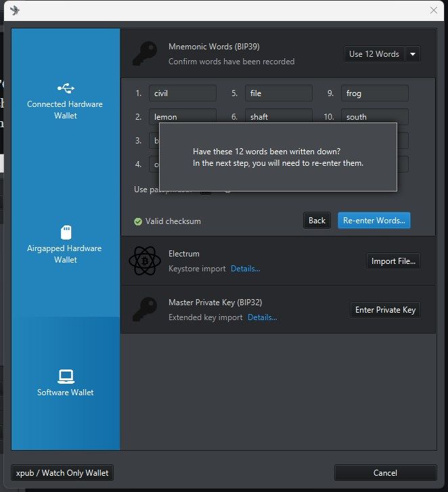This screenshot has width=448, height=492.
Task: Open the Connected Hardware Wallet tab
Action: tap(65, 101)
